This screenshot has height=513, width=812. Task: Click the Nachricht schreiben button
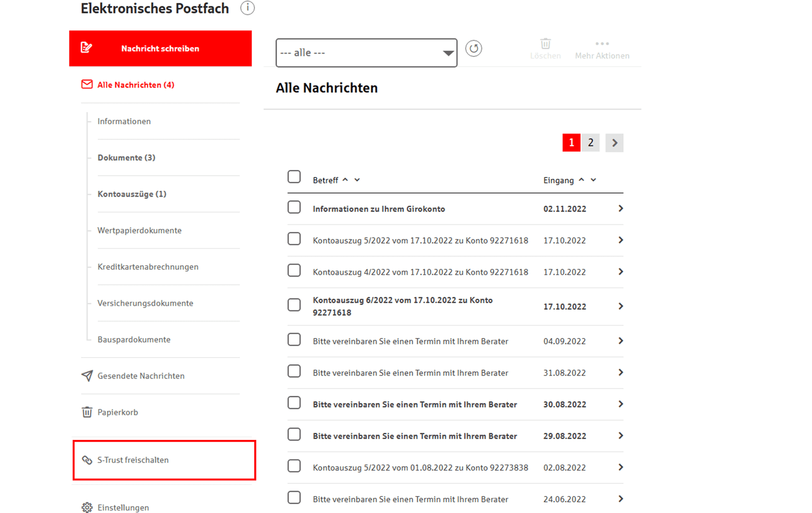pos(160,48)
